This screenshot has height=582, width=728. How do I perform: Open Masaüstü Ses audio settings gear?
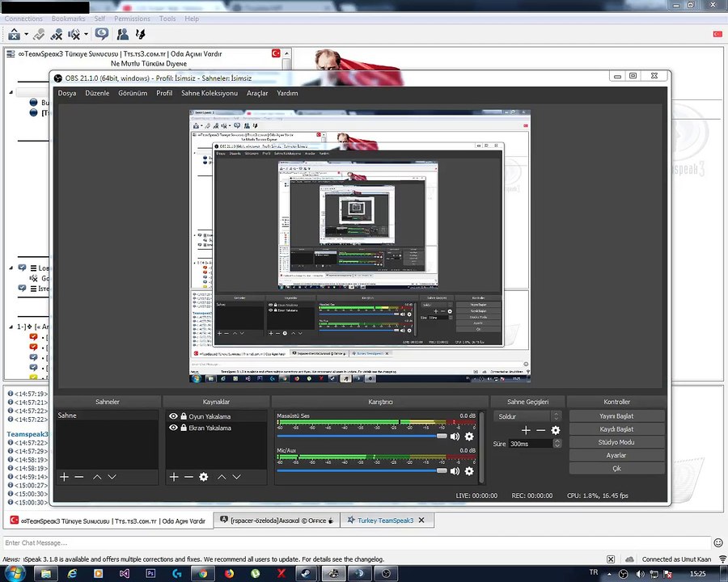click(x=469, y=436)
